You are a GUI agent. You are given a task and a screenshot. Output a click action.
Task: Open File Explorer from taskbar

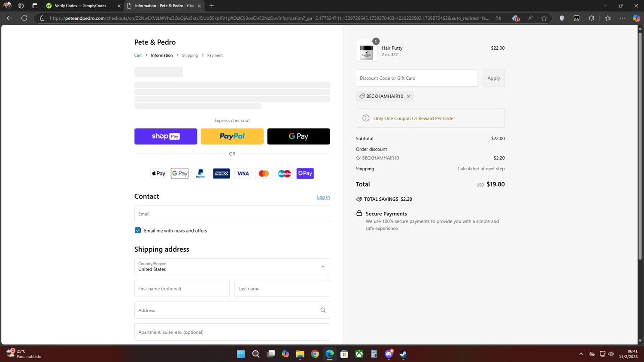point(300,354)
